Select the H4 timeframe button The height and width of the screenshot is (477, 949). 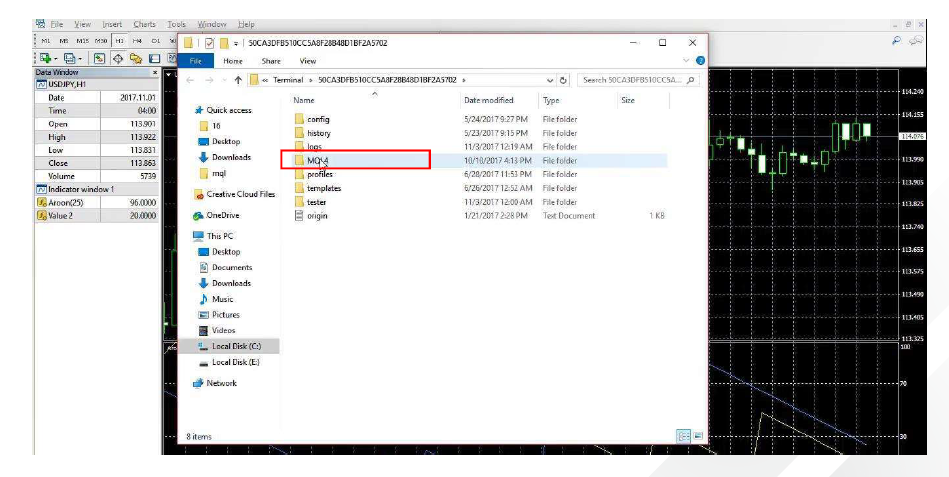tap(137, 41)
